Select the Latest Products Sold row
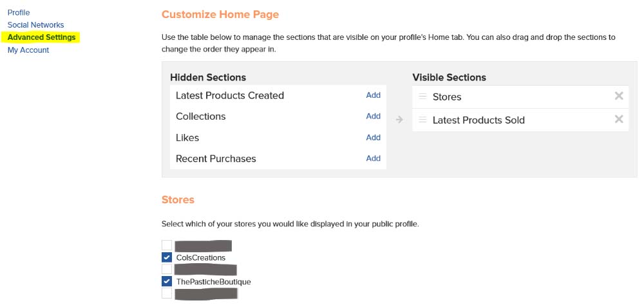Viewport: 644px width, 305px height. (x=520, y=120)
